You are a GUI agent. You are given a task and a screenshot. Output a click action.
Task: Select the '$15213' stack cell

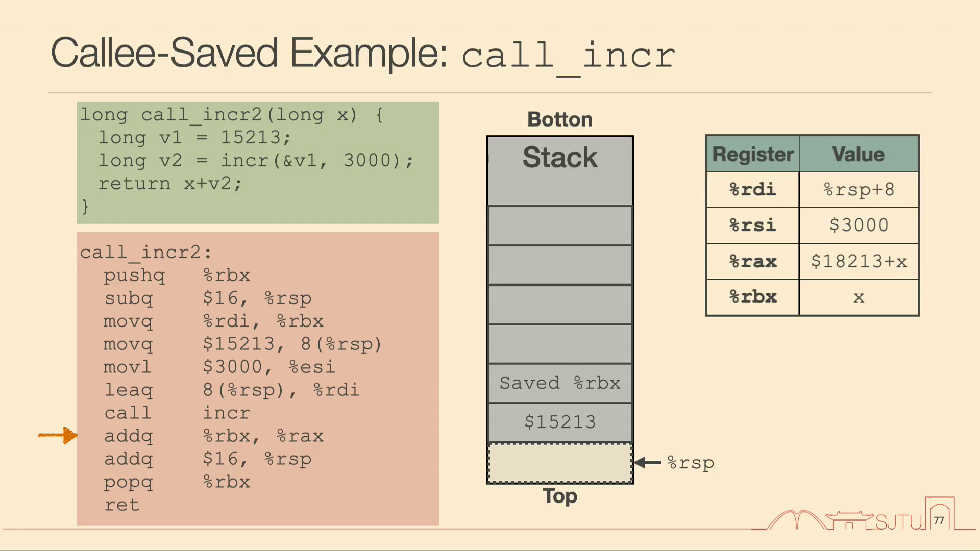[x=560, y=422]
